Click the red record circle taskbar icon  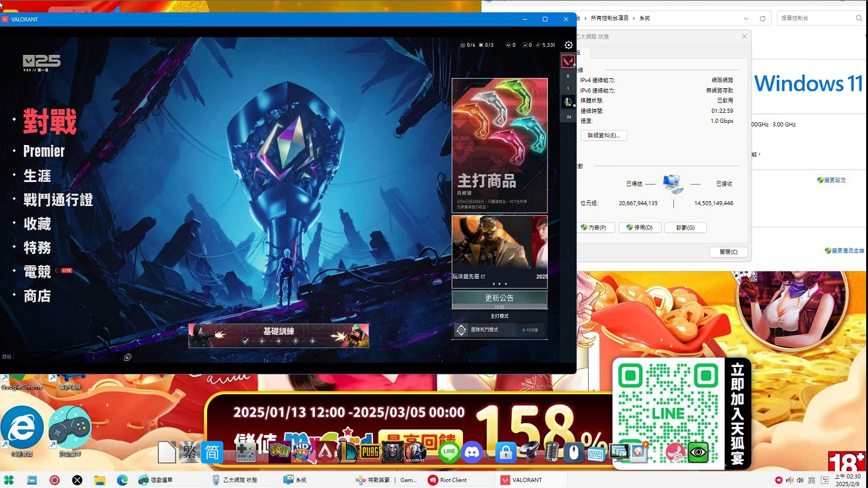[54, 480]
